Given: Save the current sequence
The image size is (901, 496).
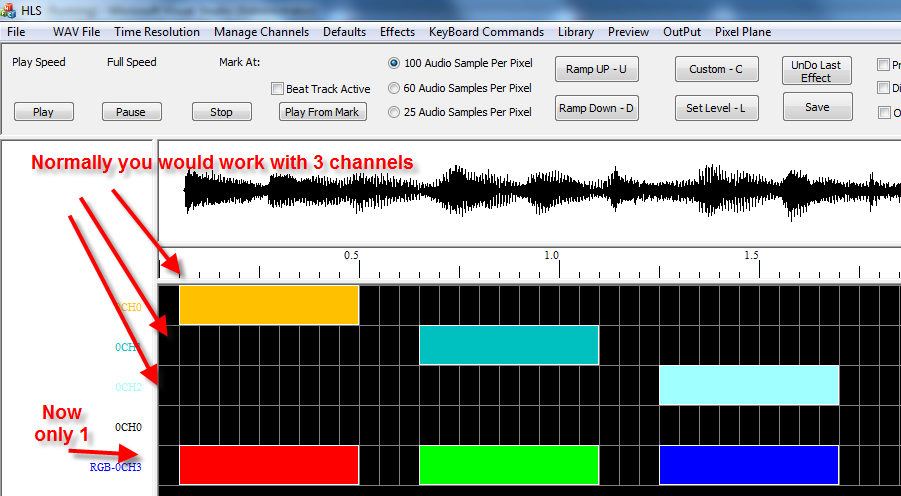Looking at the screenshot, I should [x=817, y=107].
